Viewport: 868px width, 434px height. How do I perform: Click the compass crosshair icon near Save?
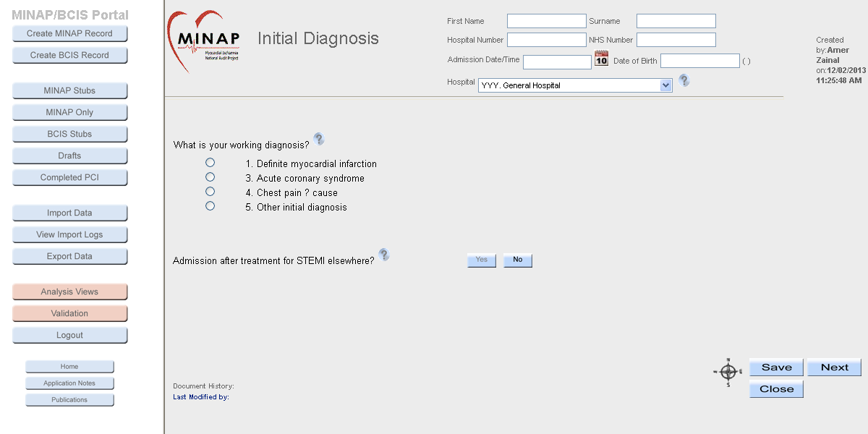click(728, 372)
